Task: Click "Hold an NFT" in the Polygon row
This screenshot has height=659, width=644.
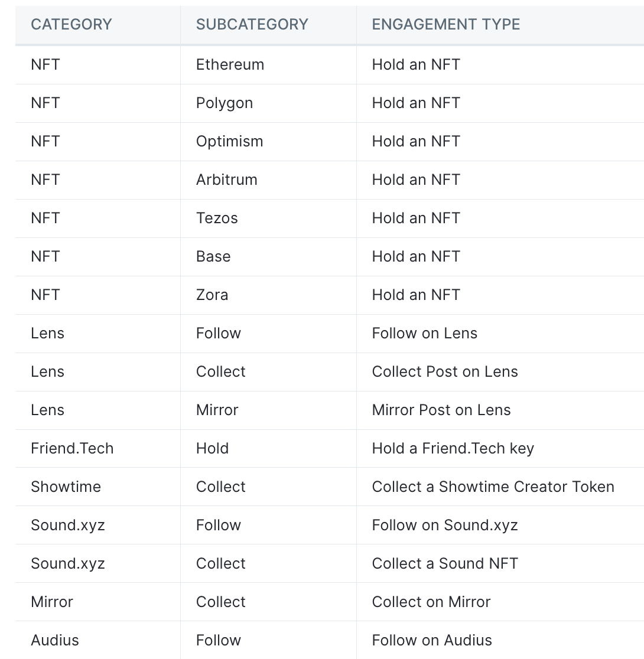Action: click(x=416, y=103)
